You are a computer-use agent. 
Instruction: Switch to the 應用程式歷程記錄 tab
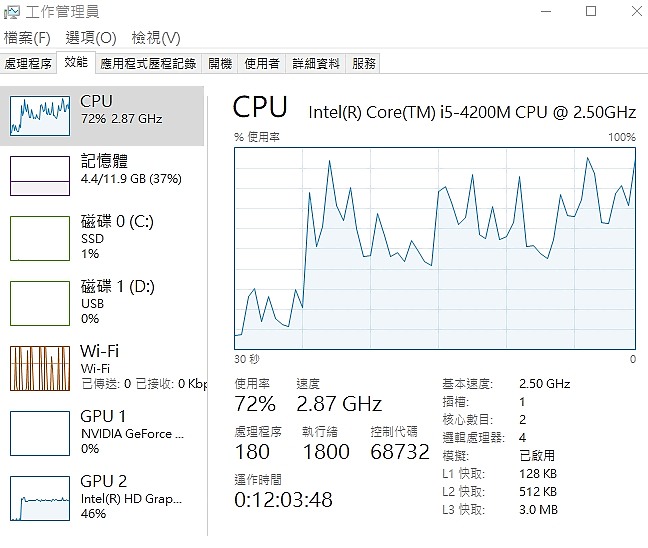pos(148,63)
